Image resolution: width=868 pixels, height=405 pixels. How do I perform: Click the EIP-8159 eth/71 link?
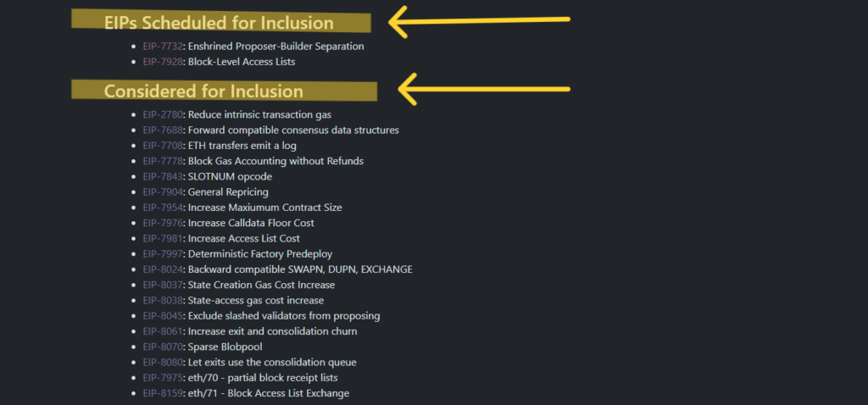[162, 394]
